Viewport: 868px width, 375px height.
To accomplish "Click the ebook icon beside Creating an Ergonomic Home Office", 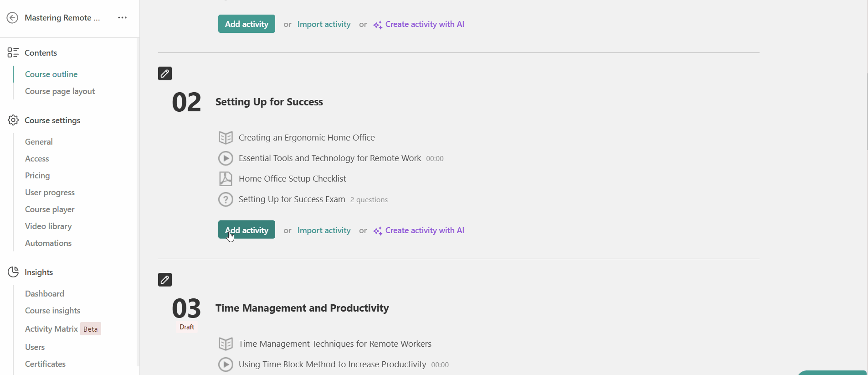I will click(x=226, y=137).
